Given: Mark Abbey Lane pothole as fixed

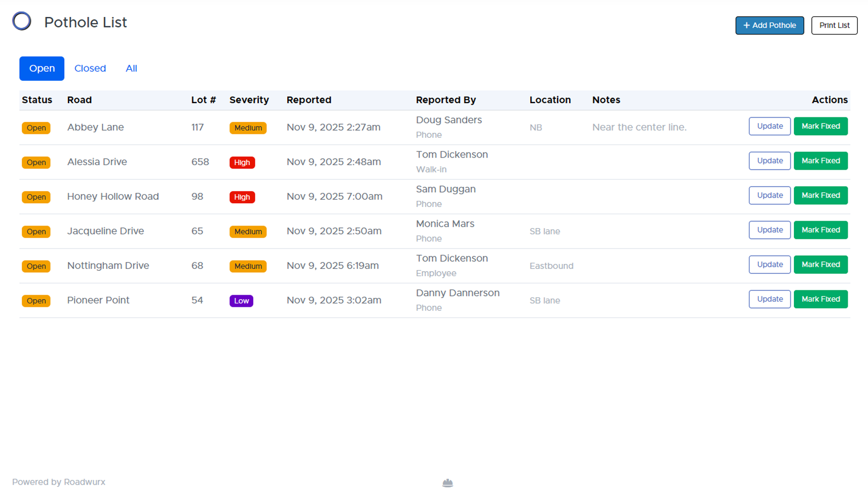Looking at the screenshot, I should tap(820, 126).
